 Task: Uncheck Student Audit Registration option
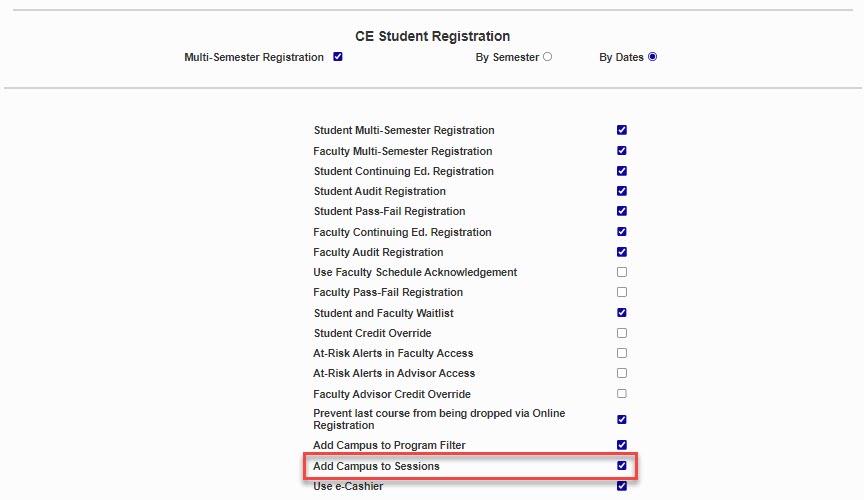(x=622, y=191)
